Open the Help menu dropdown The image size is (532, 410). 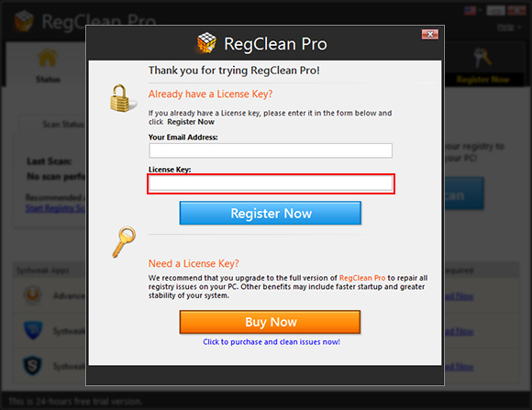pyautogui.click(x=508, y=27)
